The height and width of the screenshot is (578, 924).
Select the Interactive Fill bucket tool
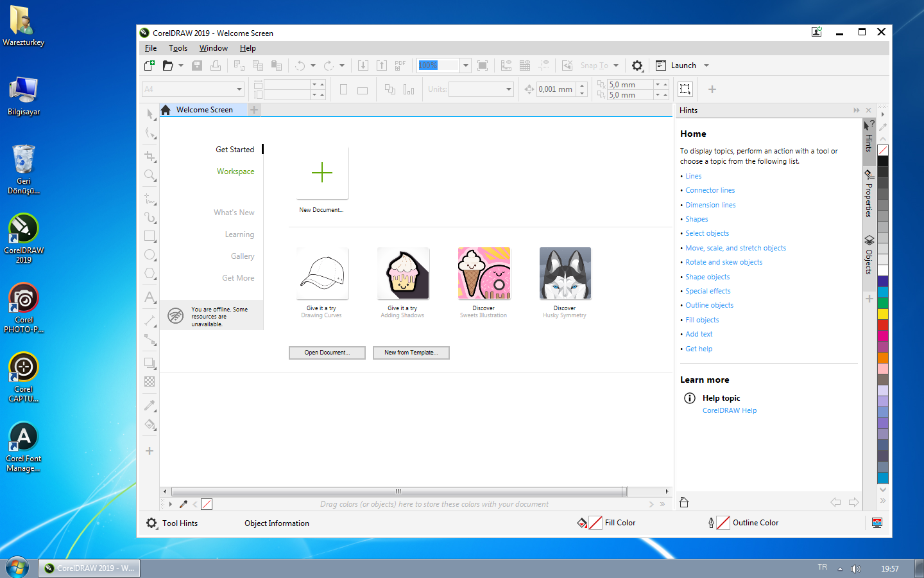tap(150, 425)
